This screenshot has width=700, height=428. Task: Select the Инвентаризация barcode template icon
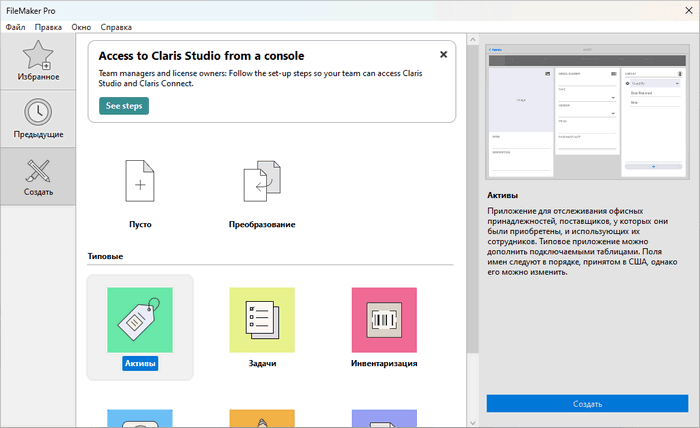coord(384,320)
